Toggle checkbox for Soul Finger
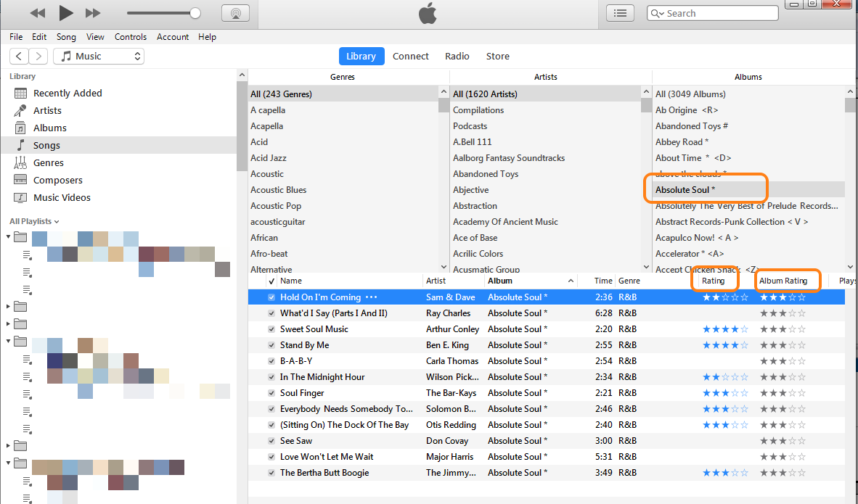The image size is (858, 504). click(x=271, y=393)
